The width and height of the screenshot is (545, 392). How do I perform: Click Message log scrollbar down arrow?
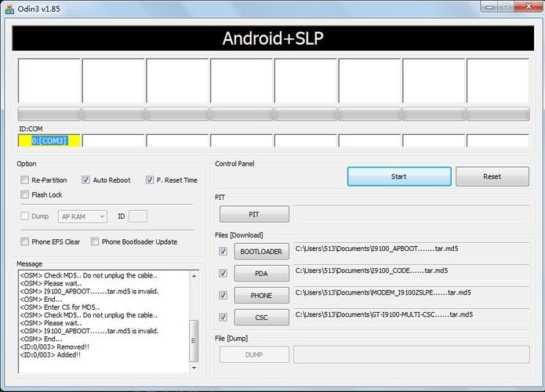click(x=194, y=368)
